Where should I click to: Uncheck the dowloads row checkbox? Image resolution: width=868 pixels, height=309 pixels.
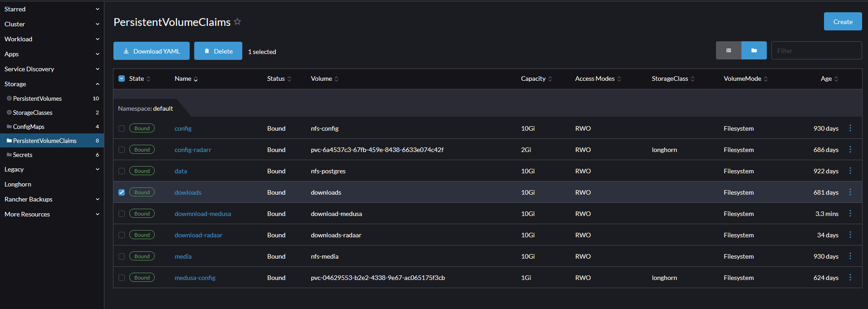(122, 192)
